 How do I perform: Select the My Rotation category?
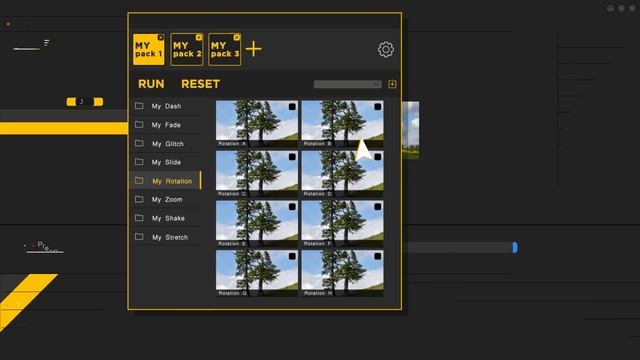click(166, 181)
